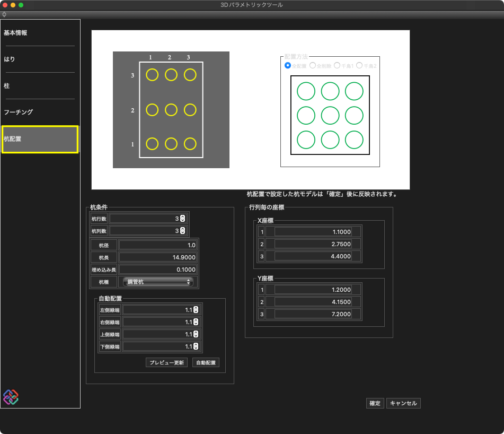The image size is (504, 434).
Task: Click the 杭行数 row count stepper arrows
Action: [x=182, y=218]
